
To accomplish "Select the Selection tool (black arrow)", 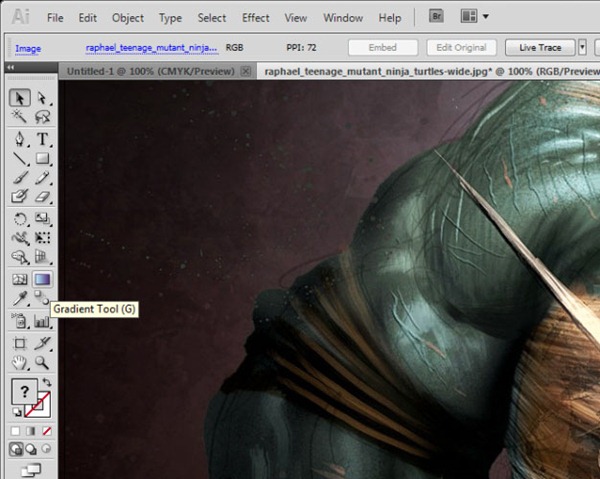I will [20, 98].
